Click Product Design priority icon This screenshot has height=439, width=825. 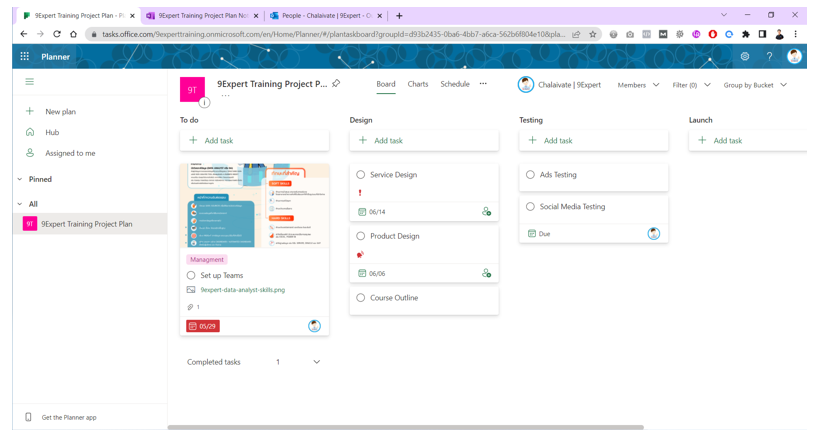[x=360, y=255]
